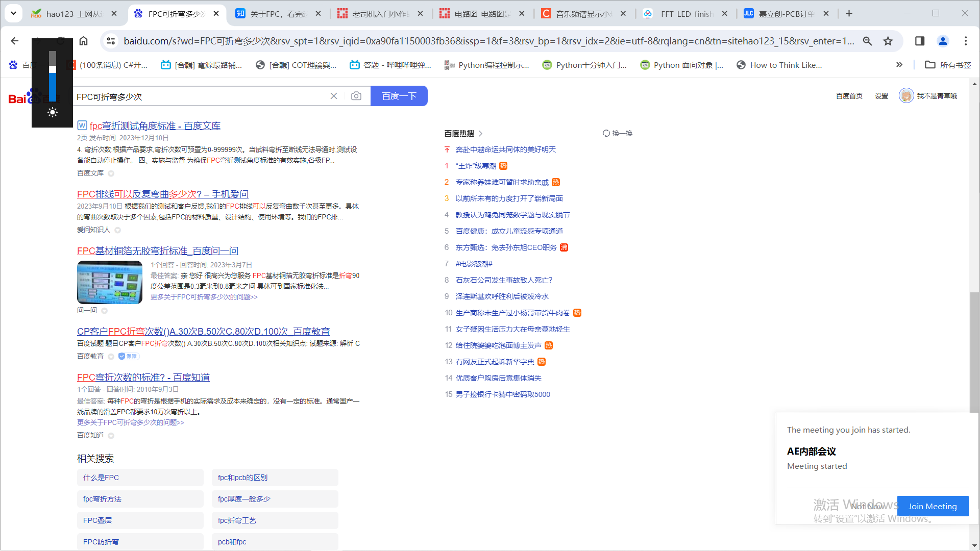Screen dimensions: 980x551
Task: Open result CP客户FPC折弯次数 百度教育
Action: 203,331
